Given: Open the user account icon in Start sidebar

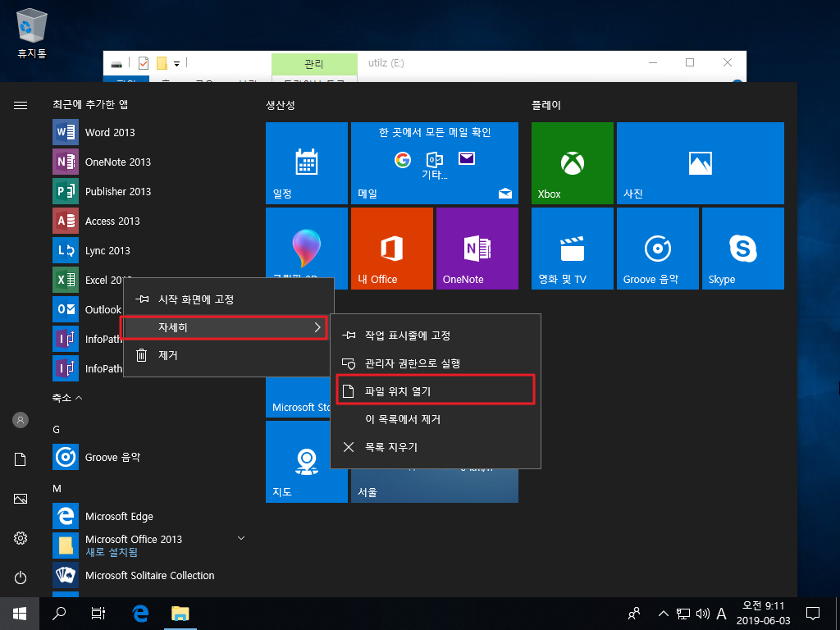Looking at the screenshot, I should (21, 420).
